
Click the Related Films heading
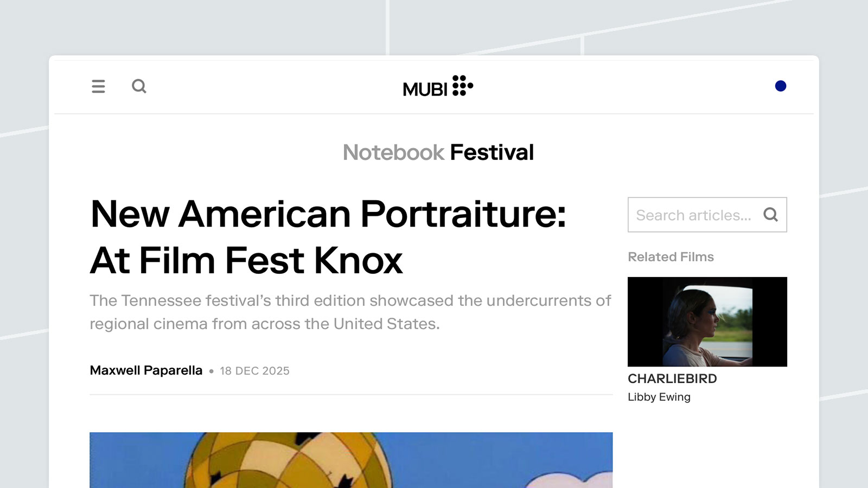[x=671, y=257]
